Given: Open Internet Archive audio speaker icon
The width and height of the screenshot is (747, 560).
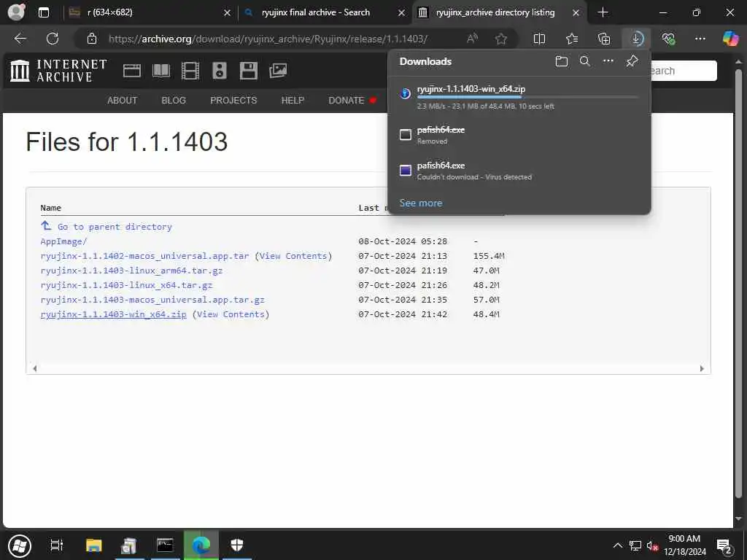Looking at the screenshot, I should (x=220, y=71).
